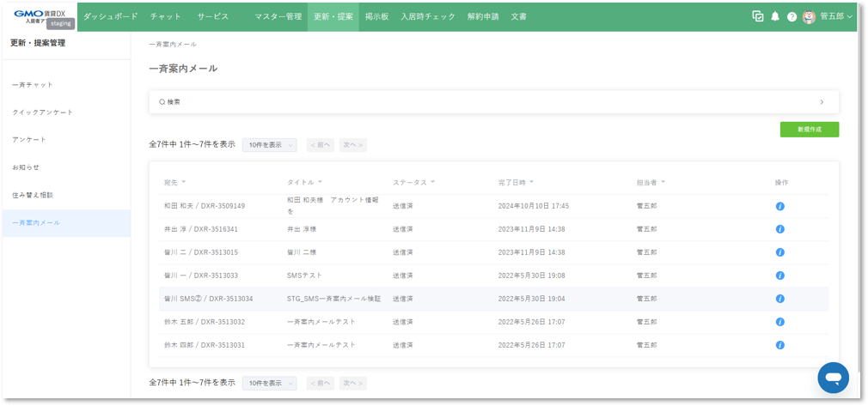
Task: Click STG_SMS一斉案内メール検証 title
Action: [x=333, y=299]
